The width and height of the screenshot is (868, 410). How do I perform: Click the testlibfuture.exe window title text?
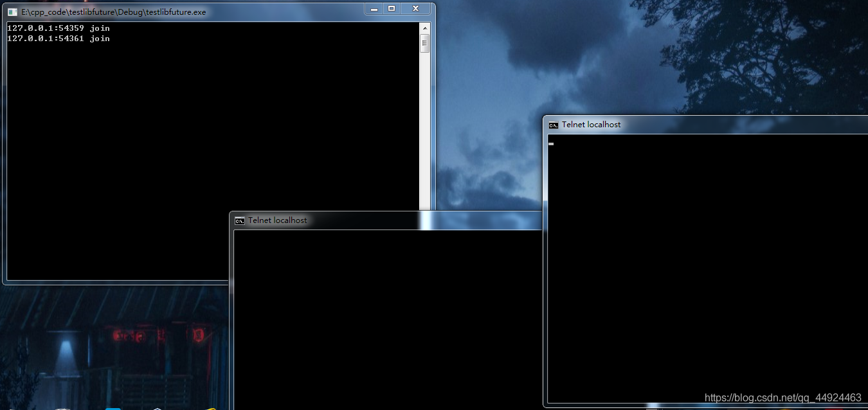coord(114,12)
